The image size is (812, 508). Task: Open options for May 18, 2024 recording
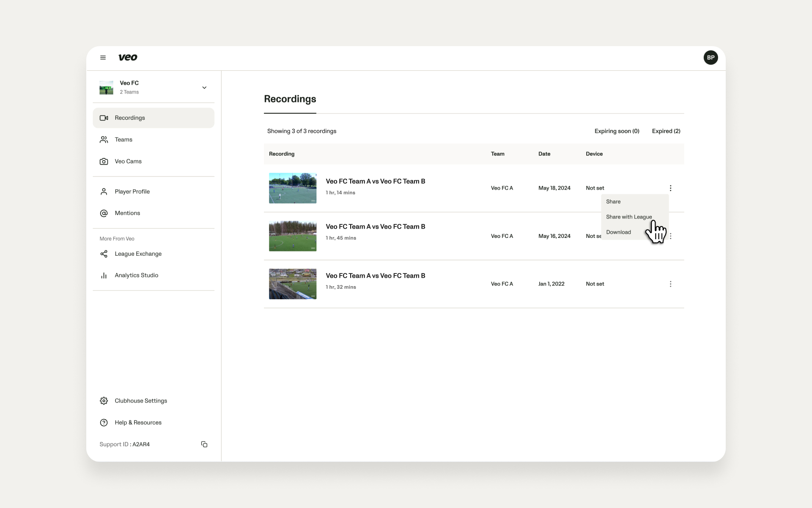[670, 188]
